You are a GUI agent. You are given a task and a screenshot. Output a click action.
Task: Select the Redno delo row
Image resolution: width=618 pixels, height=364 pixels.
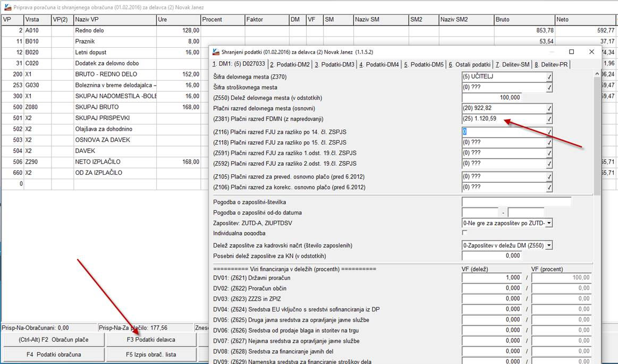pyautogui.click(x=309, y=30)
